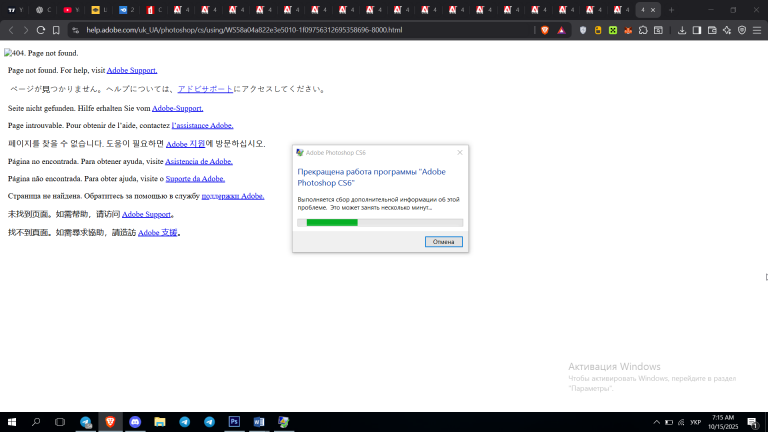Switch the УКР keyboard language indicator

point(696,422)
